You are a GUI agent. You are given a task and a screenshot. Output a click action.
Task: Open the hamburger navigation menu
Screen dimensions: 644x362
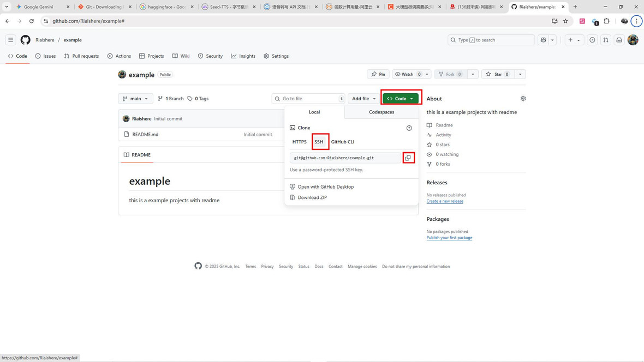pyautogui.click(x=11, y=40)
